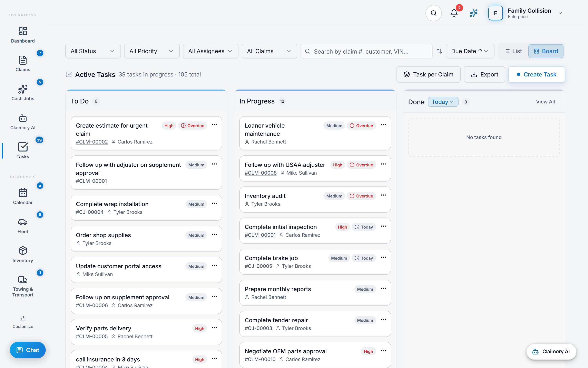Switch to Board view
The image size is (588, 368).
[546, 51]
